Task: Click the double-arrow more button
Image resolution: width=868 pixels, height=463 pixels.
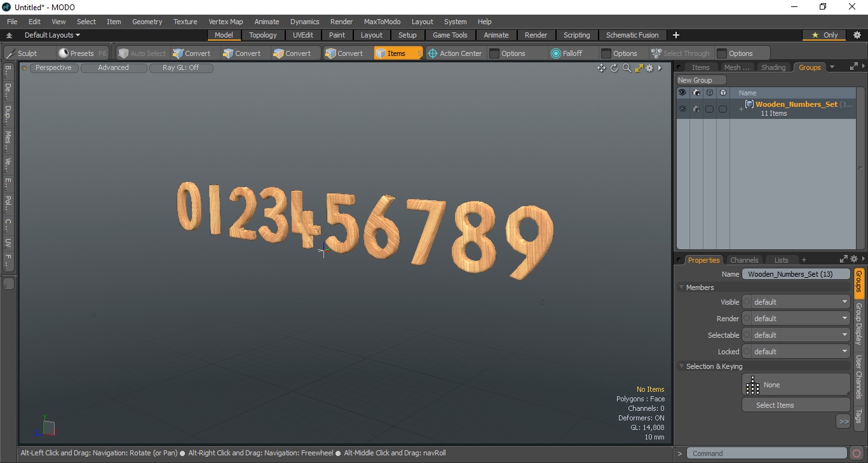Action: [x=843, y=421]
